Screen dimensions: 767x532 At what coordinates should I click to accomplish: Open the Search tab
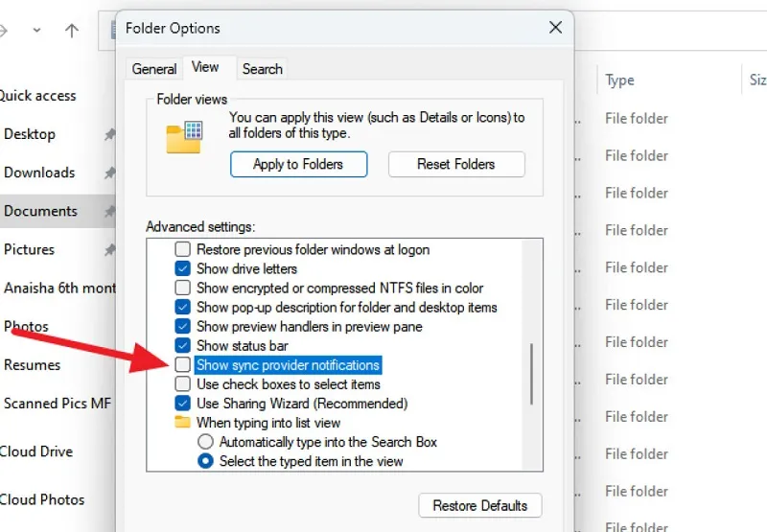point(263,69)
